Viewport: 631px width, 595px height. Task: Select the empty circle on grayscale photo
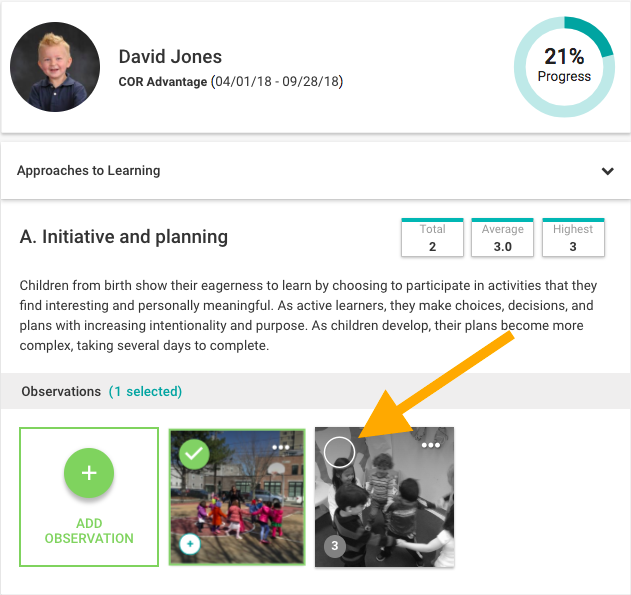tap(340, 452)
